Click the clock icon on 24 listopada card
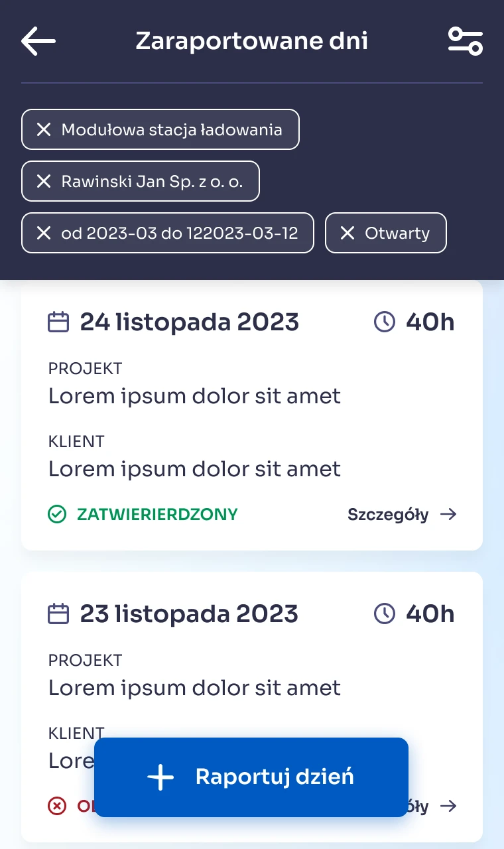The width and height of the screenshot is (504, 849). [x=385, y=322]
